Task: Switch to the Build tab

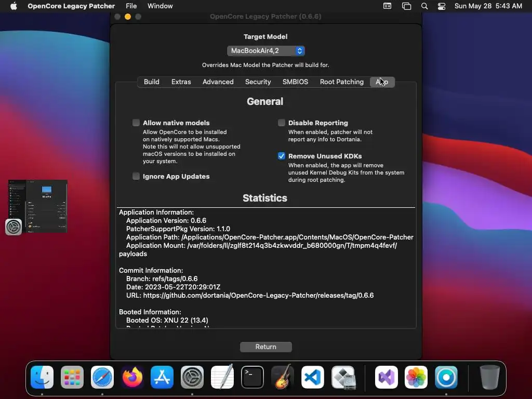Action: coord(151,82)
